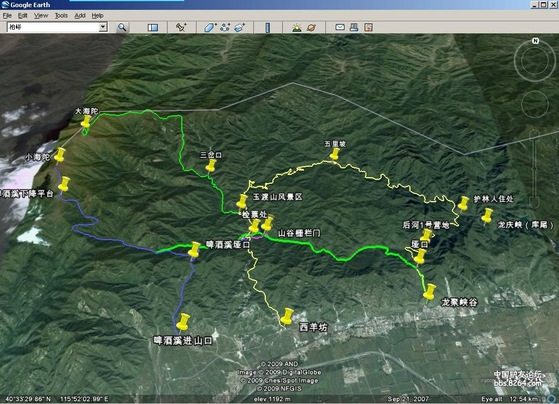This screenshot has width=559, height=404.
Task: Open the View menu
Action: tap(41, 15)
